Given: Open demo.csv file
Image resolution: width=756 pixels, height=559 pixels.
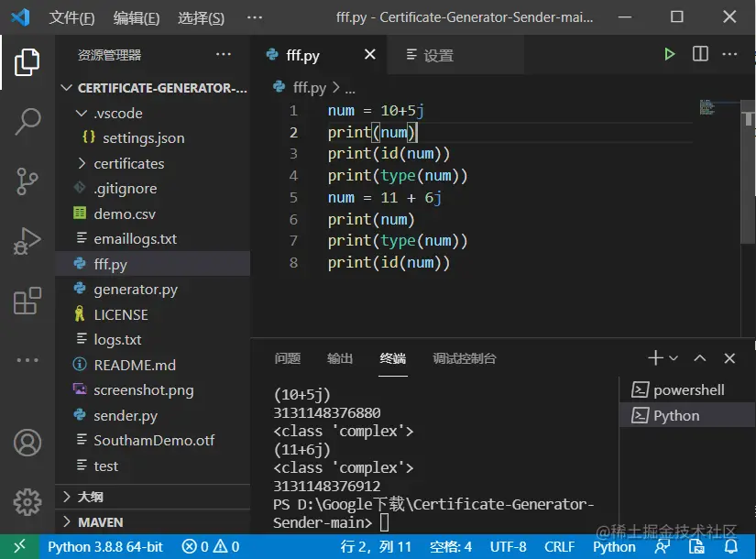Looking at the screenshot, I should [152, 214].
